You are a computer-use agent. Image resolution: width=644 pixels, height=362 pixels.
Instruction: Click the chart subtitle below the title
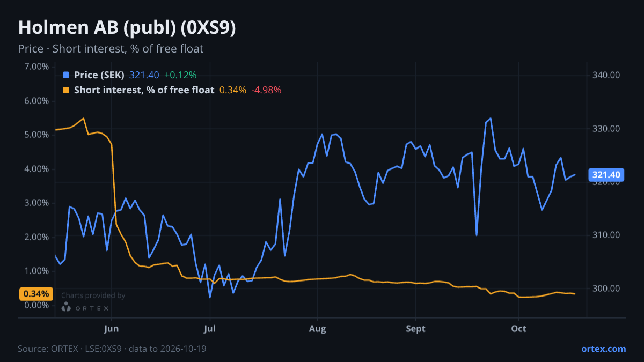click(111, 49)
